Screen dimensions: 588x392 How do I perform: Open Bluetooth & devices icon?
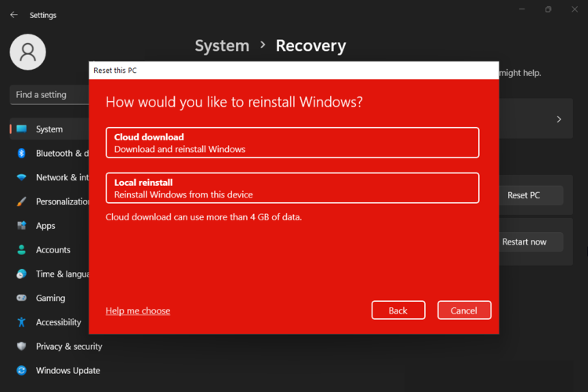tap(21, 154)
